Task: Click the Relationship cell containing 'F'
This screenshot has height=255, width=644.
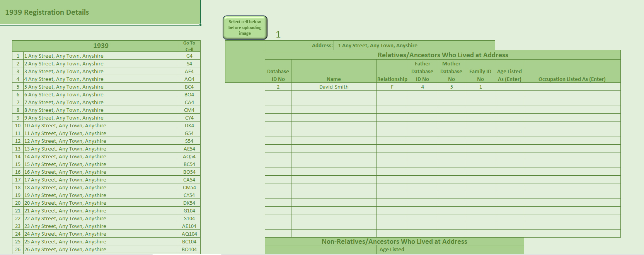Action: click(x=392, y=87)
